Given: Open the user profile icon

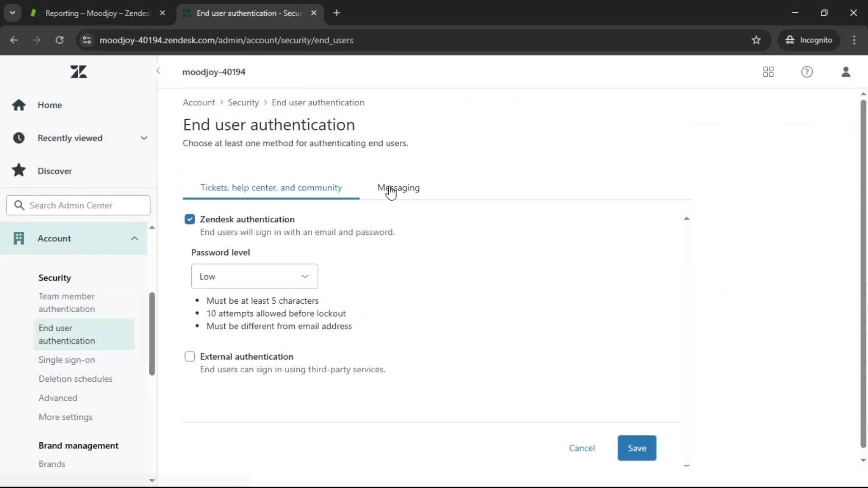Looking at the screenshot, I should click(x=846, y=72).
